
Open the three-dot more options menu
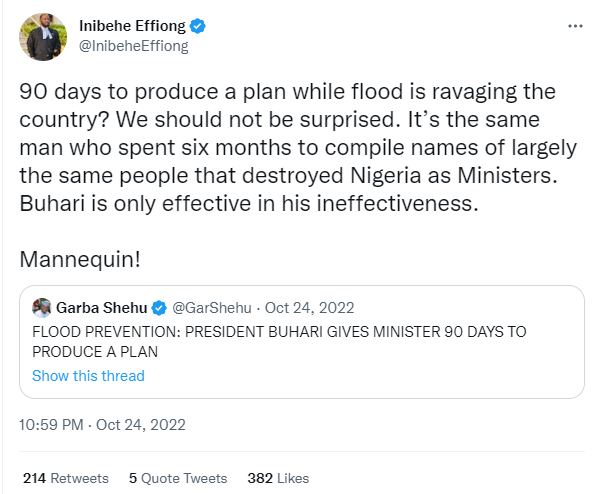[572, 27]
